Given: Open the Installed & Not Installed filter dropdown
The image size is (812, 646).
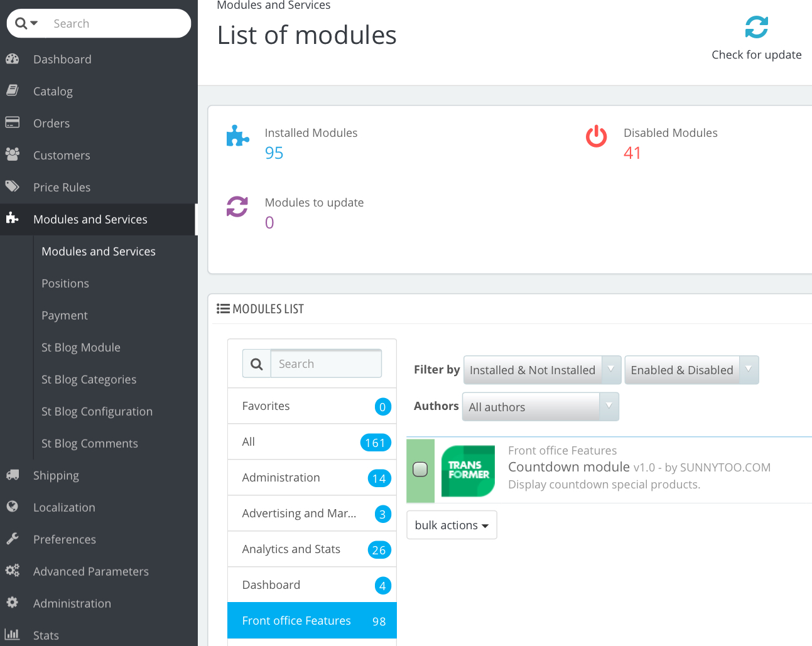Looking at the screenshot, I should click(542, 370).
